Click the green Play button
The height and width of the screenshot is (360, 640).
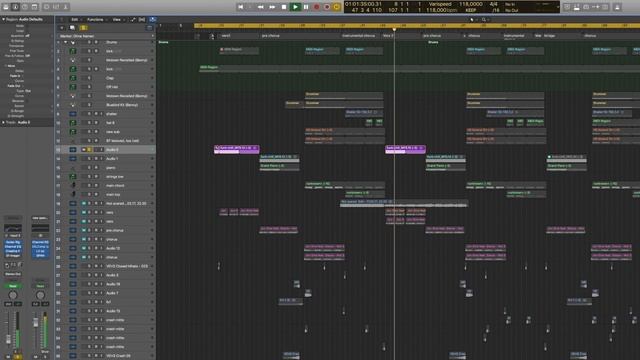tap(295, 7)
